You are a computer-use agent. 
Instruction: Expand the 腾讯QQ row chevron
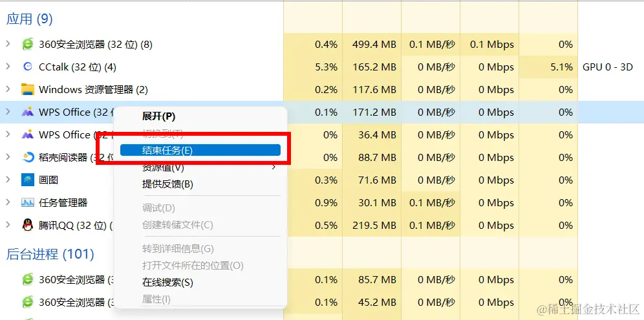(x=8, y=225)
